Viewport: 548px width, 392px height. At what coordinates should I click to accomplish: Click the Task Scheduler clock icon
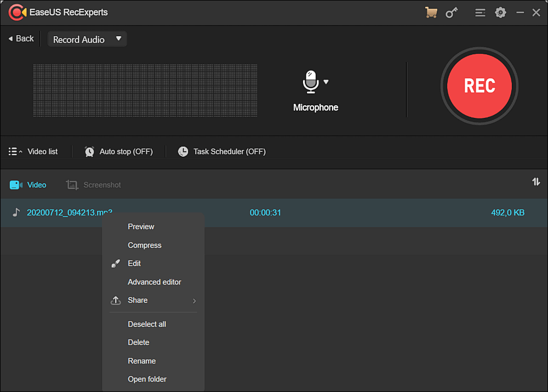click(182, 151)
